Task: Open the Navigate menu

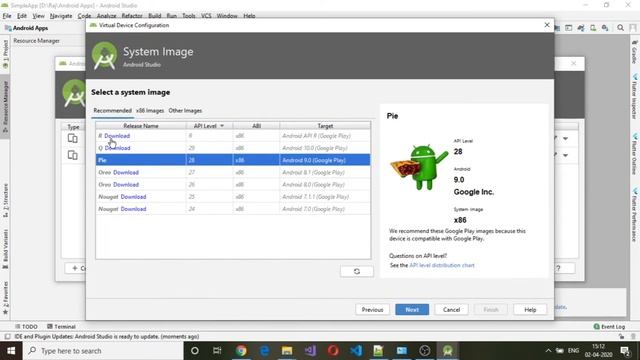Action: tap(61, 16)
